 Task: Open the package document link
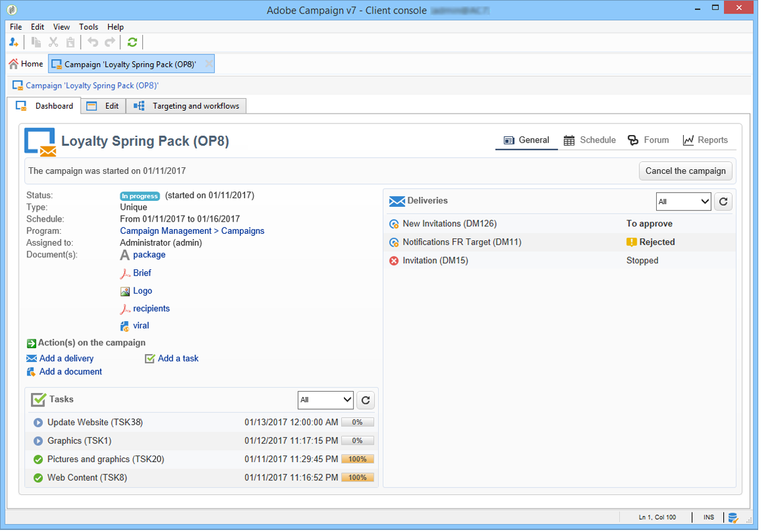149,255
